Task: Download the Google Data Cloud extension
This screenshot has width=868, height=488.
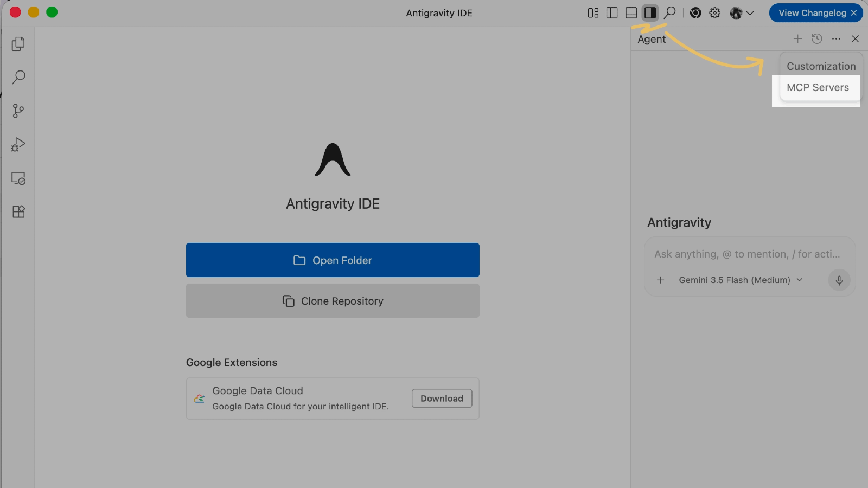Action: pos(442,399)
